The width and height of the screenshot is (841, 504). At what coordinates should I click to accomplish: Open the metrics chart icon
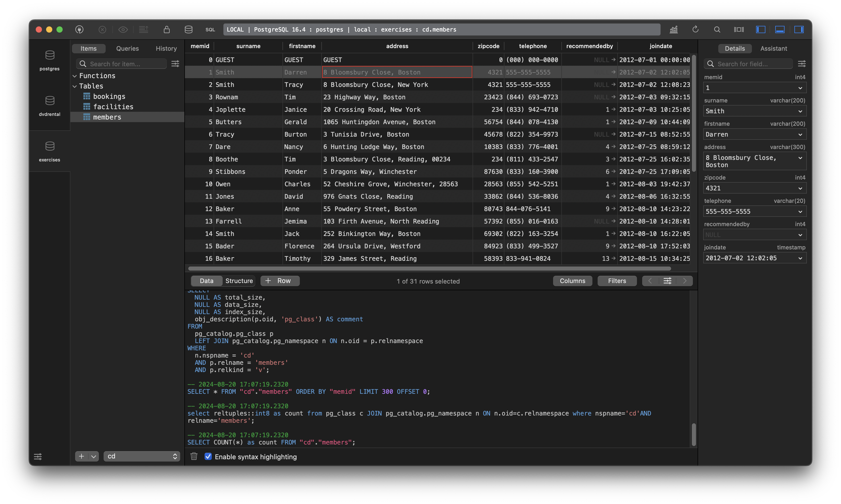coord(673,29)
